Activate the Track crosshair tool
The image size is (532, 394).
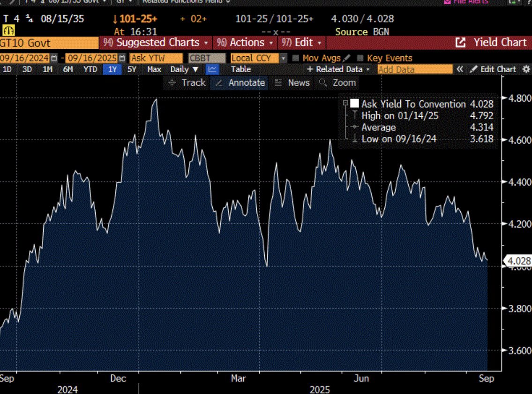(x=187, y=83)
